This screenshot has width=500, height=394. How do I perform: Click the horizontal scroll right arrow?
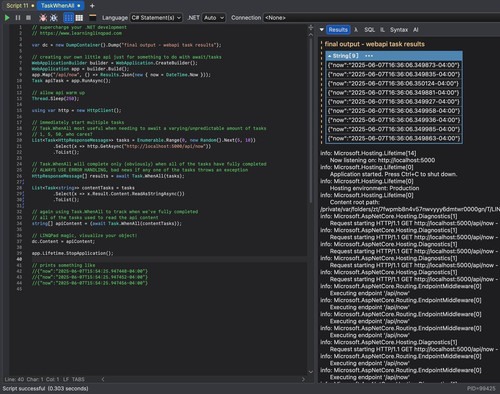303,379
